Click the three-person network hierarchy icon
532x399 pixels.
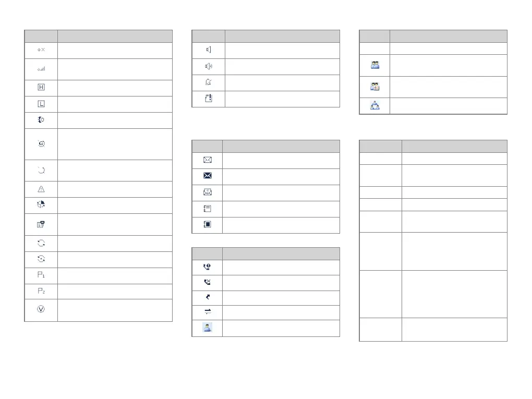tap(375, 105)
